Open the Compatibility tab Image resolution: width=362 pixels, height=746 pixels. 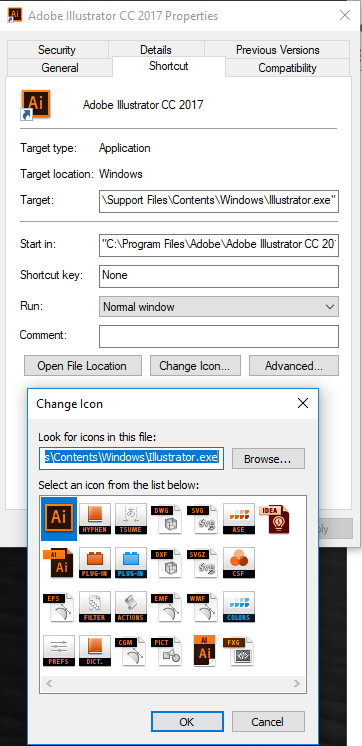click(287, 68)
